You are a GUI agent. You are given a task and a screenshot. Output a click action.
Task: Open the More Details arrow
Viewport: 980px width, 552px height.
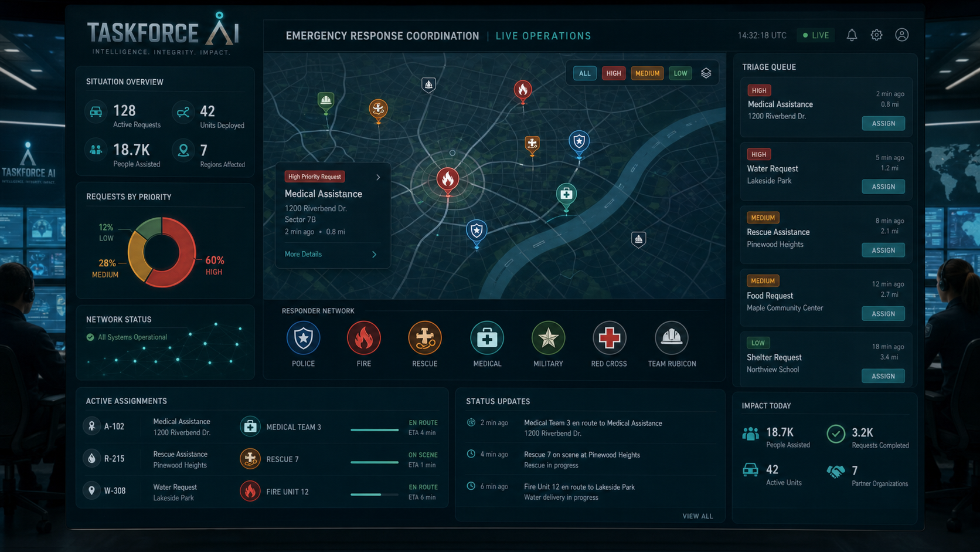[x=374, y=255]
